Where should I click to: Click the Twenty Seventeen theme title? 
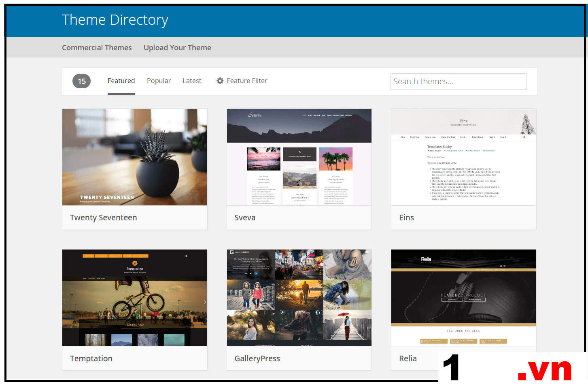tap(104, 218)
